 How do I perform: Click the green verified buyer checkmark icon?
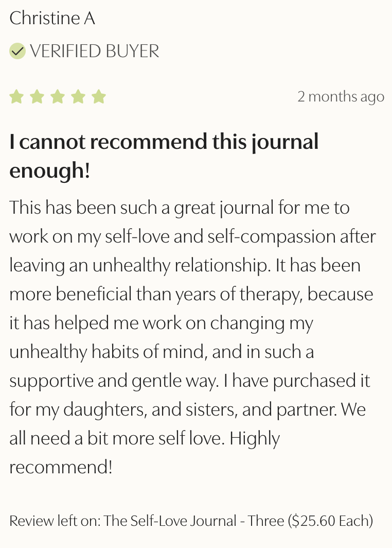17,51
